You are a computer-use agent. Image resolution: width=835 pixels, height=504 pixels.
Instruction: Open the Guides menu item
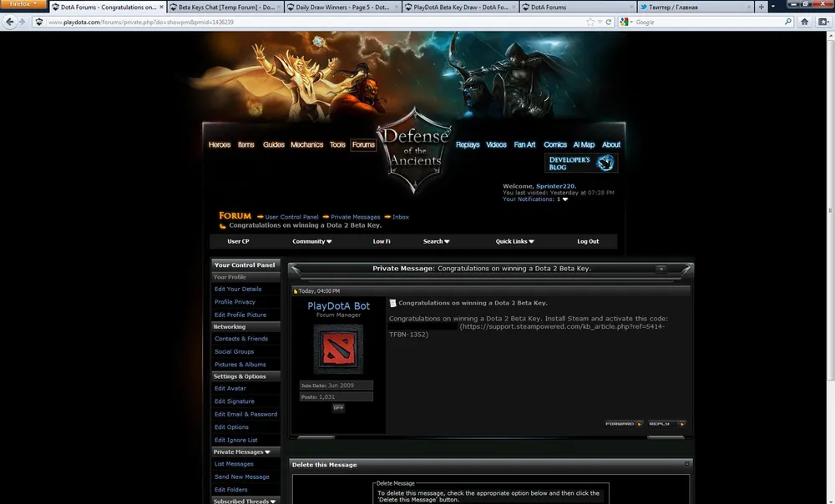pyautogui.click(x=274, y=144)
